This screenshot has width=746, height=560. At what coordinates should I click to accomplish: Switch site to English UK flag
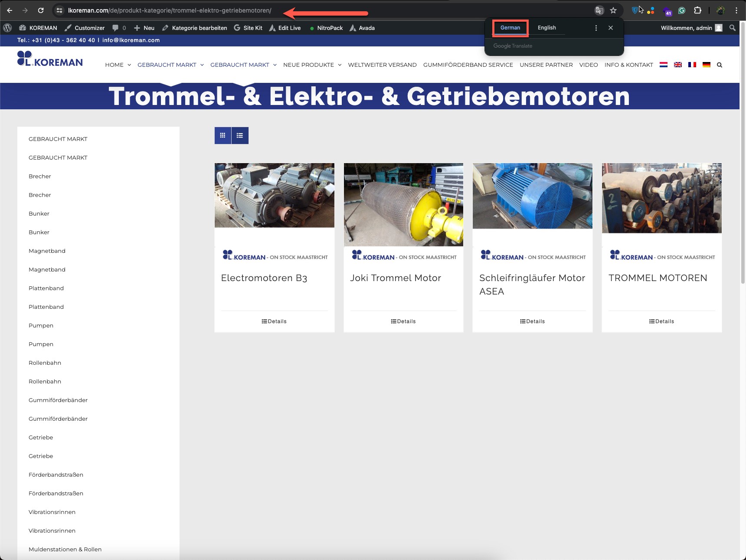(x=678, y=65)
